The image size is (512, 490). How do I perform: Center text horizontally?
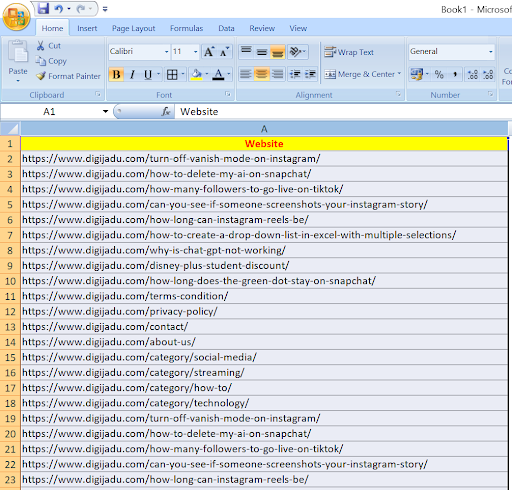[262, 74]
